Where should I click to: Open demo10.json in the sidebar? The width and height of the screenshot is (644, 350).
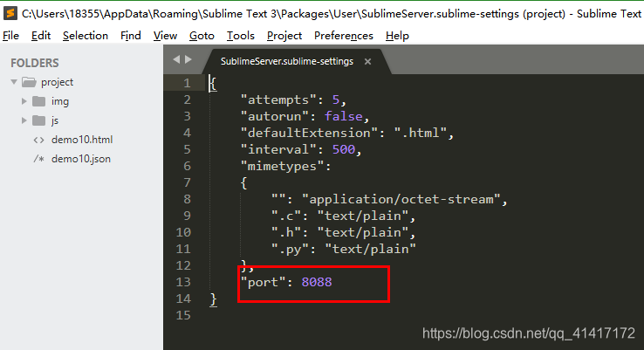81,159
